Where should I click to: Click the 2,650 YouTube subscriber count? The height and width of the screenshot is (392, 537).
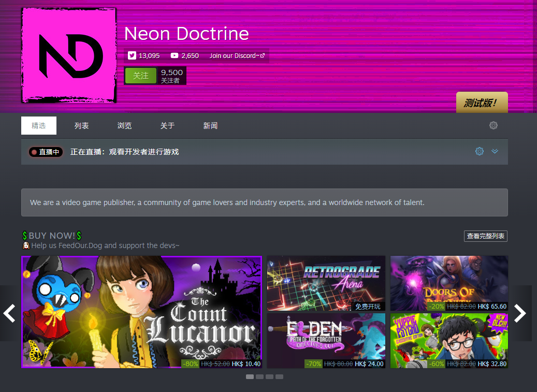(190, 56)
